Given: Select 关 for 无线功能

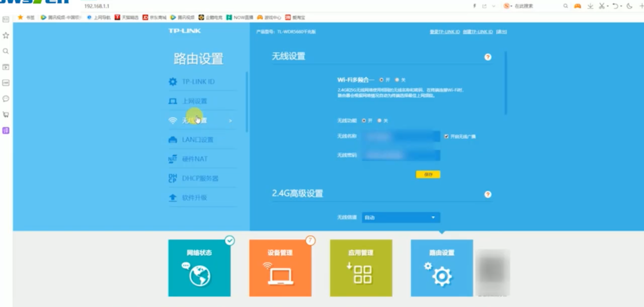Looking at the screenshot, I should [x=380, y=121].
